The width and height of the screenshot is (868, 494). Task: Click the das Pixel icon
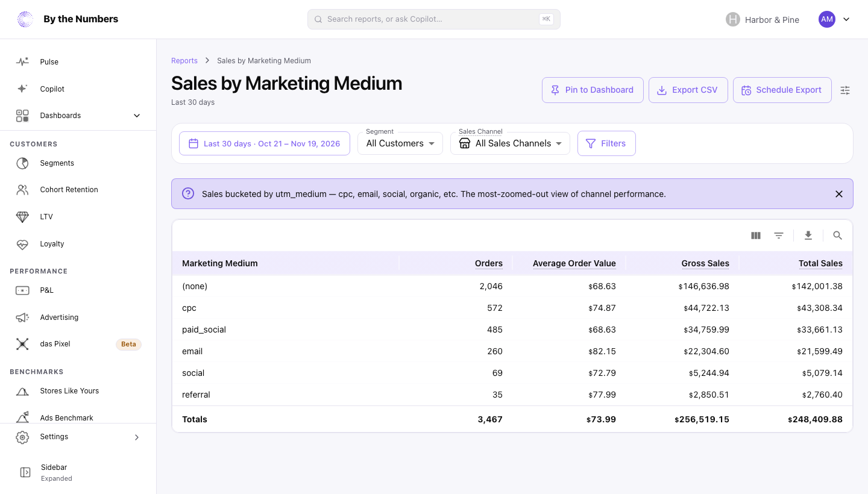(22, 344)
